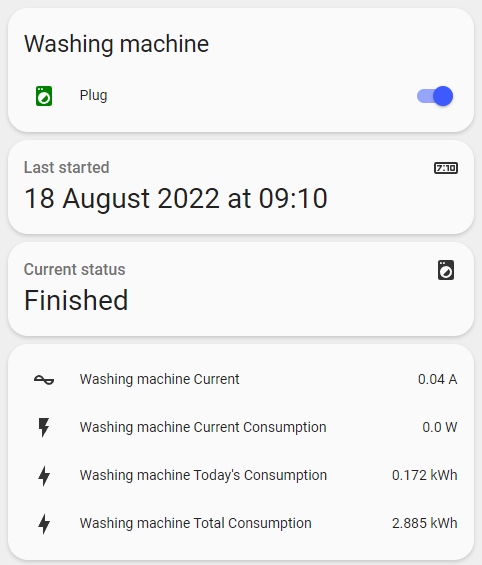Click the sine wave Current icon
The image size is (482, 565).
tap(44, 379)
